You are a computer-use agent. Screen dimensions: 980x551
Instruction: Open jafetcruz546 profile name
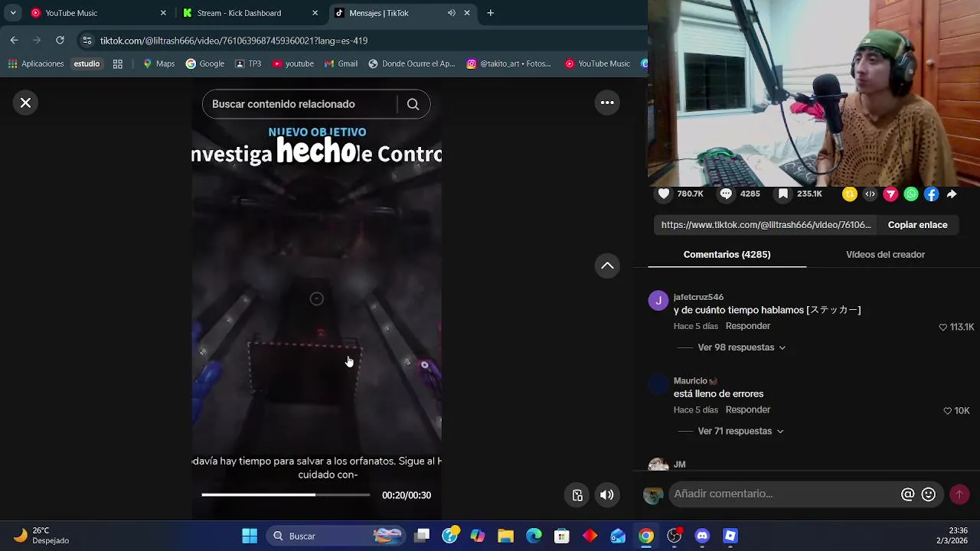[x=698, y=297]
